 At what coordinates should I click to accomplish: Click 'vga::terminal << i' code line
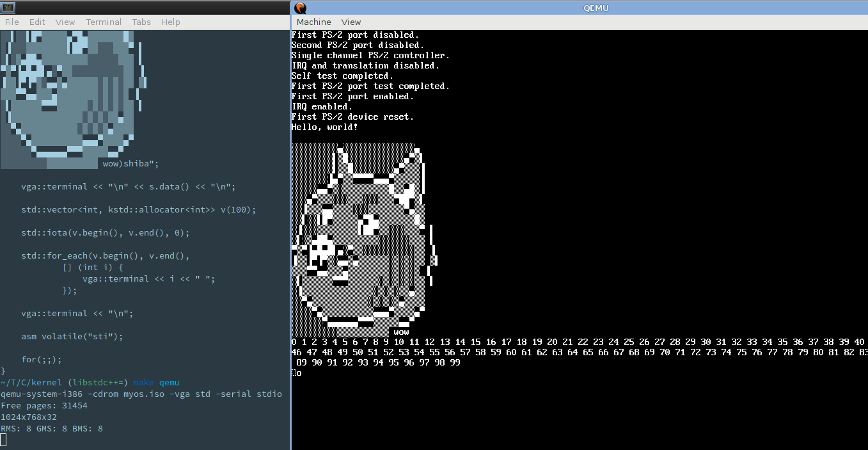click(149, 278)
